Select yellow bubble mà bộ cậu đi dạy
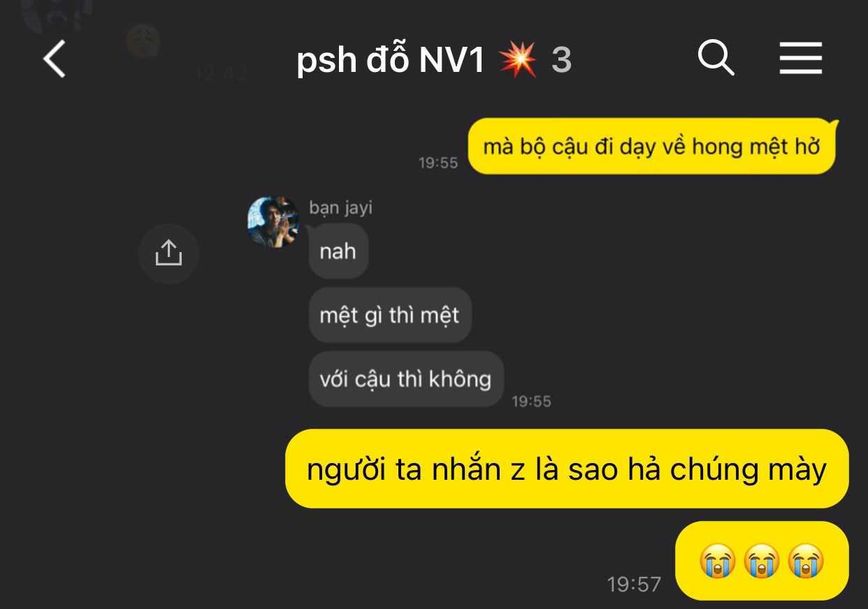 (652, 147)
